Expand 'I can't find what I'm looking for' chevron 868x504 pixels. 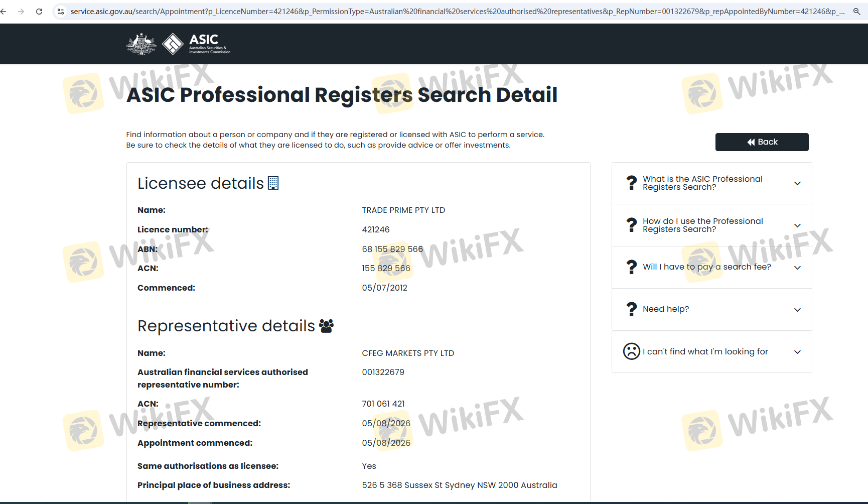click(x=797, y=352)
